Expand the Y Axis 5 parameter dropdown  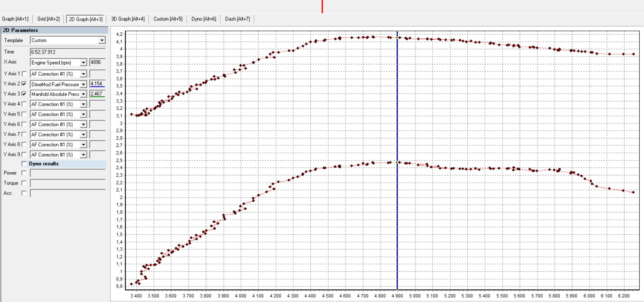coord(59,114)
